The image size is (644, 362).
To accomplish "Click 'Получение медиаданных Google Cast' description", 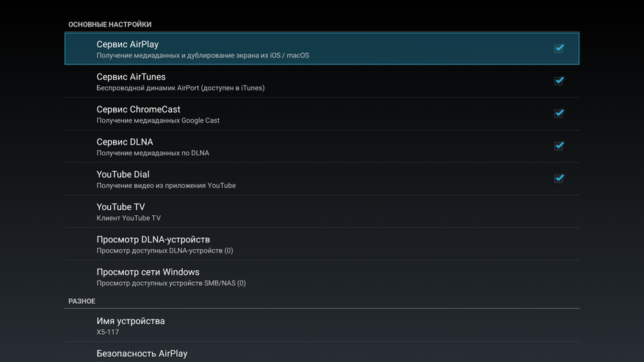I will click(158, 120).
